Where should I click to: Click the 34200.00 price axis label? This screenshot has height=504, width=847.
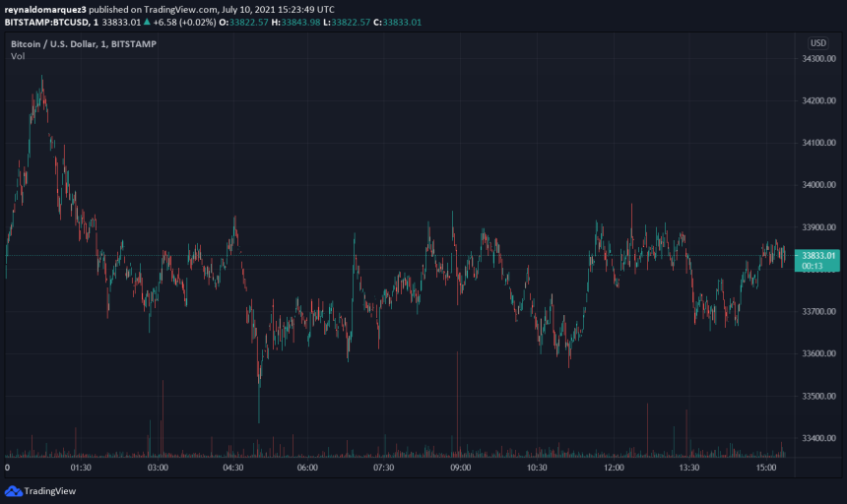(818, 100)
